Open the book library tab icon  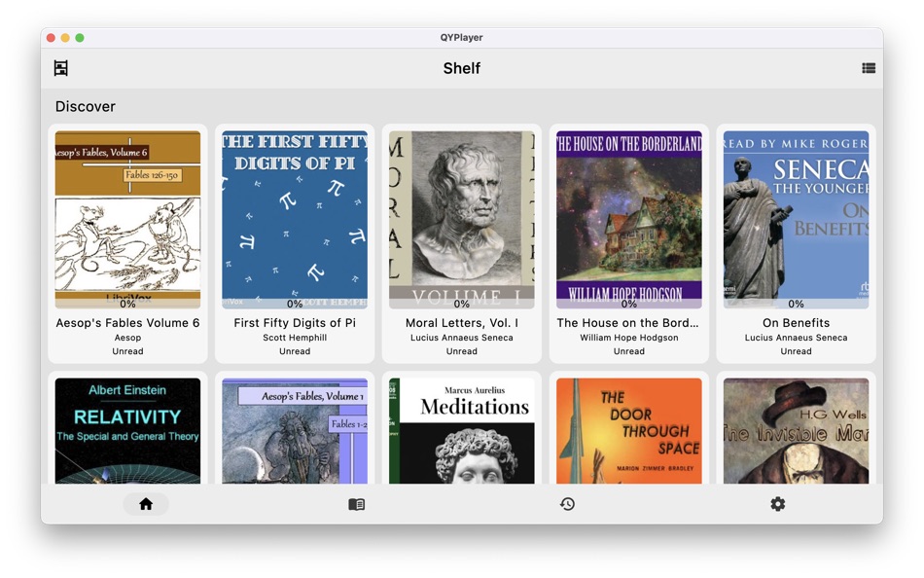pos(357,504)
